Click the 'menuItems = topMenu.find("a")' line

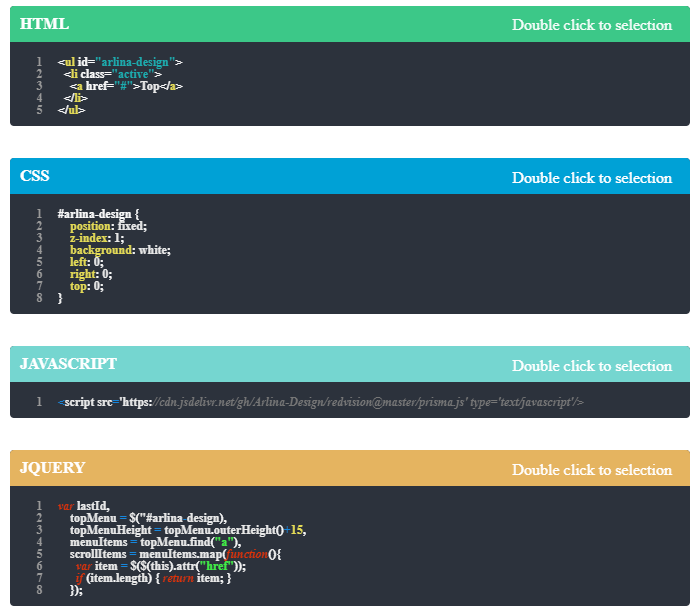point(156,542)
